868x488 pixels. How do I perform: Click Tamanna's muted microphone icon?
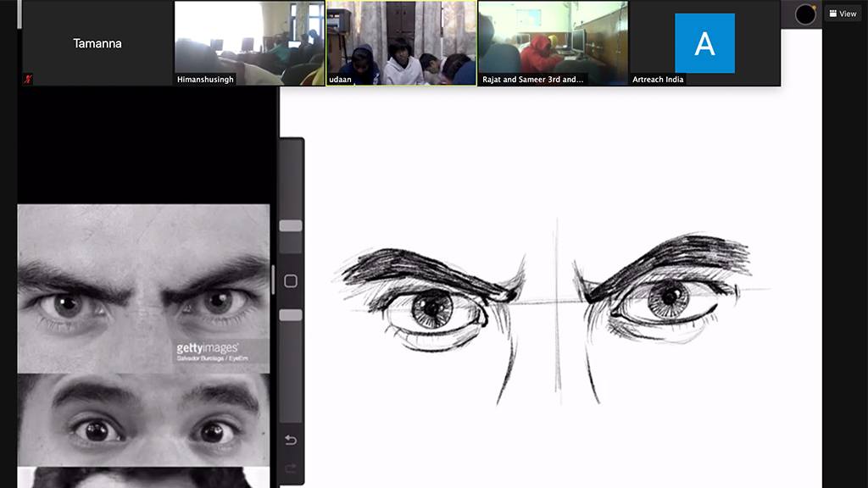coord(28,79)
